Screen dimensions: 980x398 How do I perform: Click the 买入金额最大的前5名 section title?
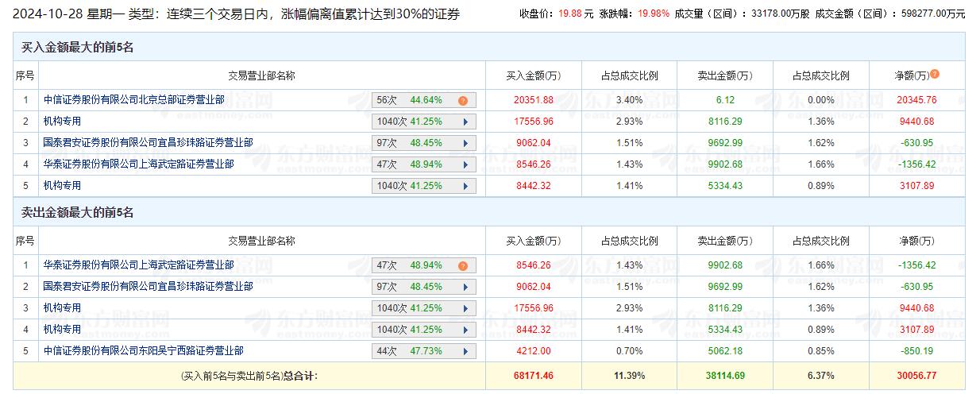click(x=77, y=48)
